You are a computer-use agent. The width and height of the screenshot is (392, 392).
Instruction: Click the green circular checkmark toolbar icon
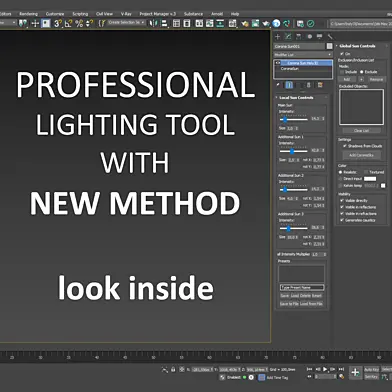tap(311, 23)
